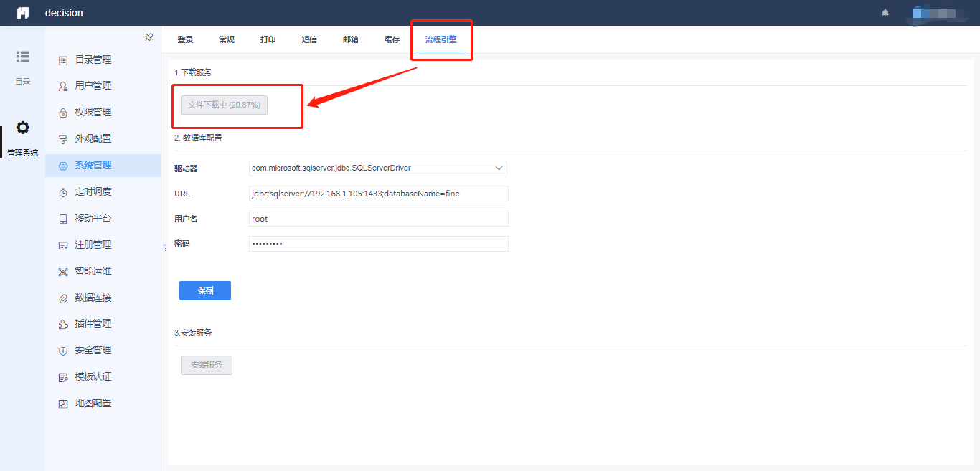Click the sidebar collapse handle divider
Viewport: 980px width, 471px height.
click(x=164, y=248)
